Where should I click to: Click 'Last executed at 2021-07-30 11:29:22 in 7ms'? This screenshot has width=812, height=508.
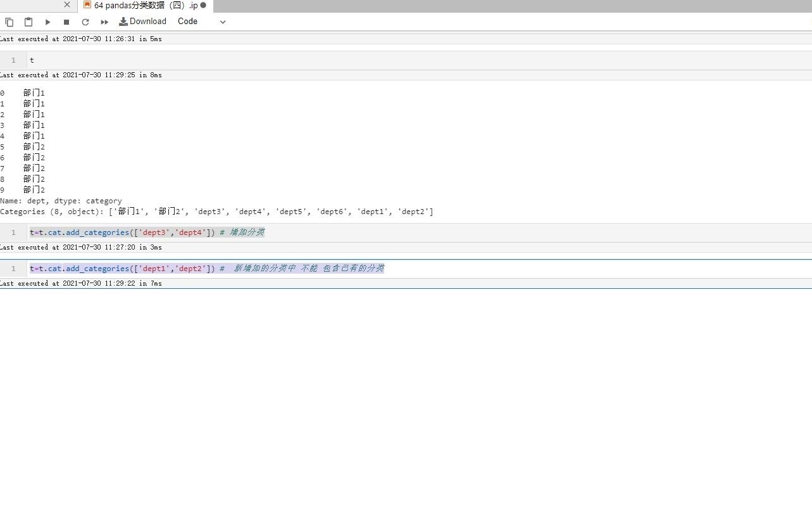pyautogui.click(x=81, y=284)
